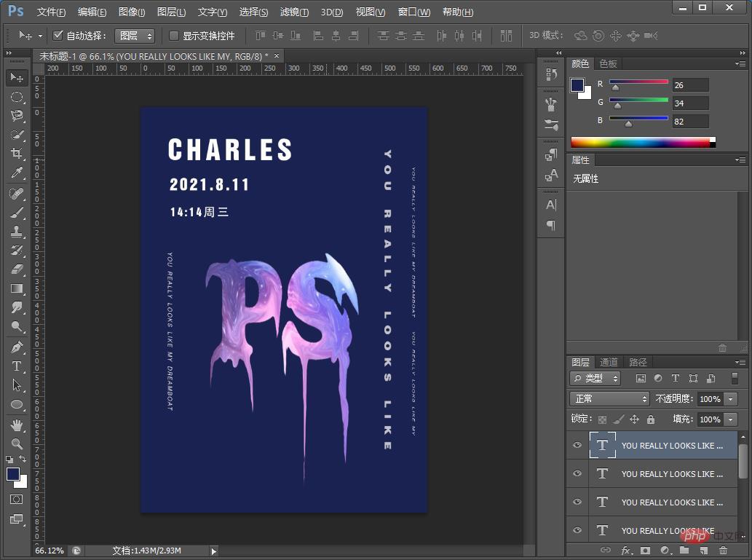Select the Eyedropper tool
This screenshot has height=560, width=752.
(17, 173)
